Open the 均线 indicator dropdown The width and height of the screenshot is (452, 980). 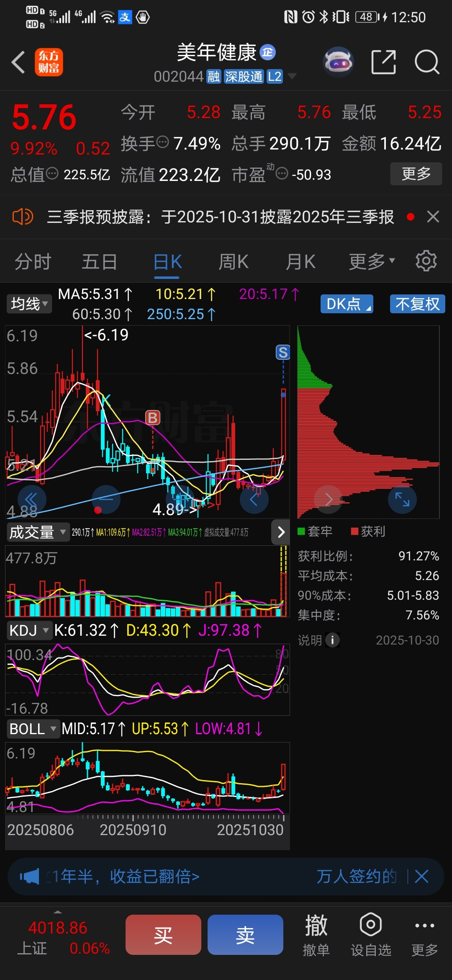point(29,304)
